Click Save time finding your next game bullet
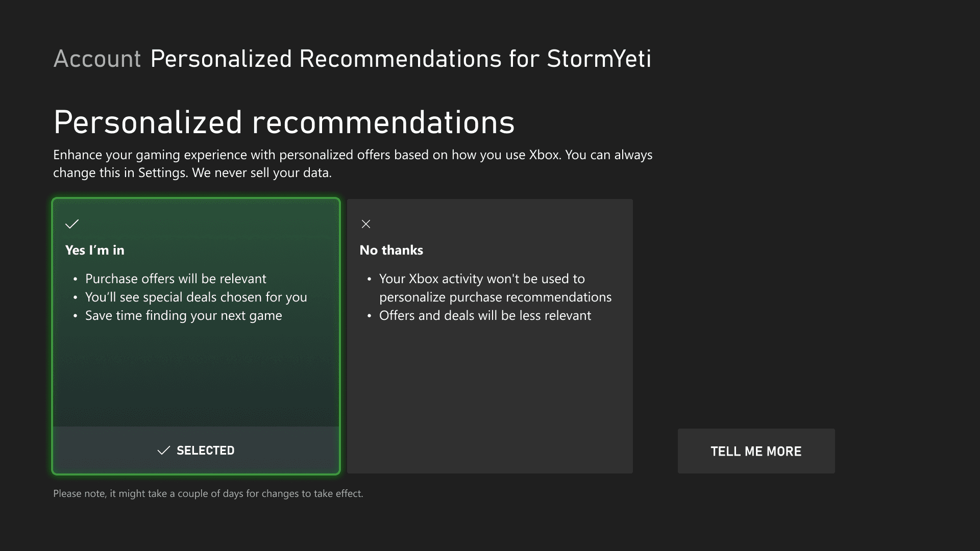The image size is (980, 551). (x=183, y=315)
